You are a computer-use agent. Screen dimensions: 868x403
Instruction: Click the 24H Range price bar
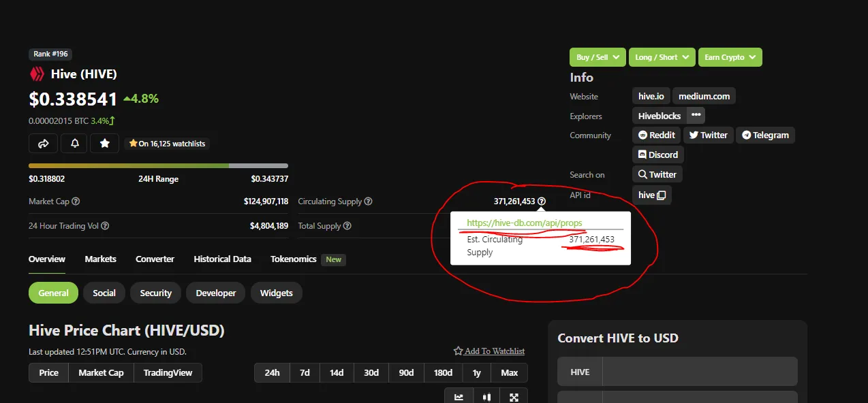(158, 165)
